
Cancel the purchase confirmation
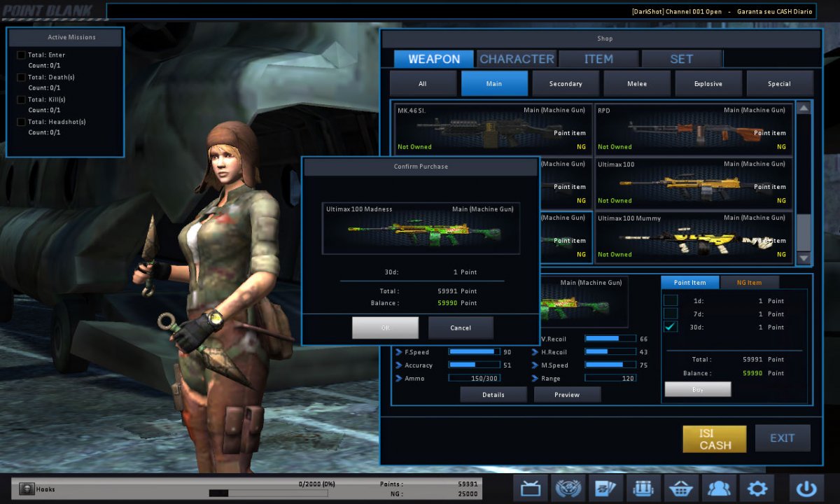tap(461, 328)
